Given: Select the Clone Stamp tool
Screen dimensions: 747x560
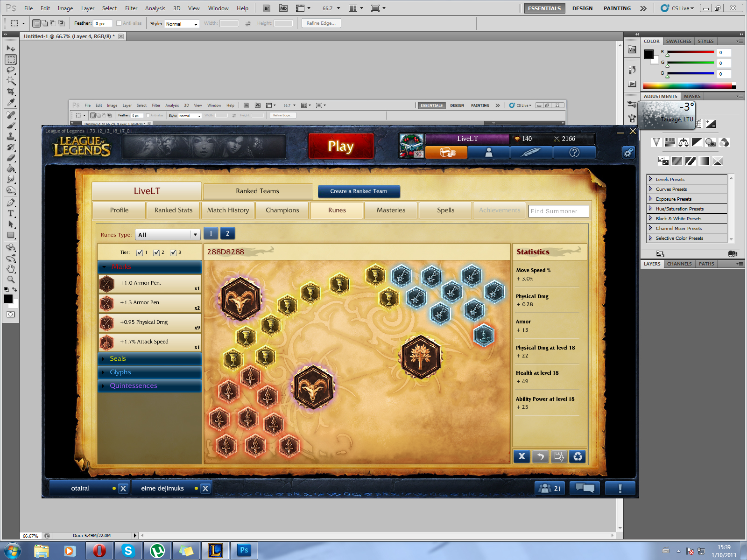Looking at the screenshot, I should point(11,136).
